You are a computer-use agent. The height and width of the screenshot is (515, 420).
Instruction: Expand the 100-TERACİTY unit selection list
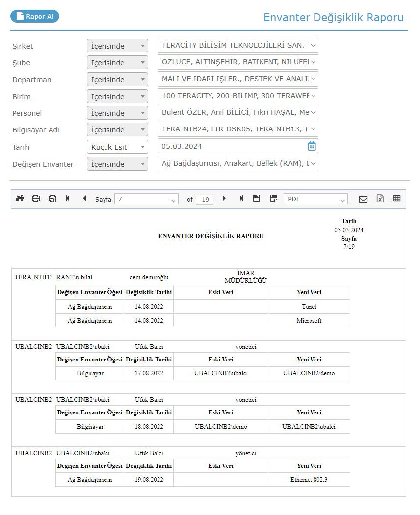(238, 96)
